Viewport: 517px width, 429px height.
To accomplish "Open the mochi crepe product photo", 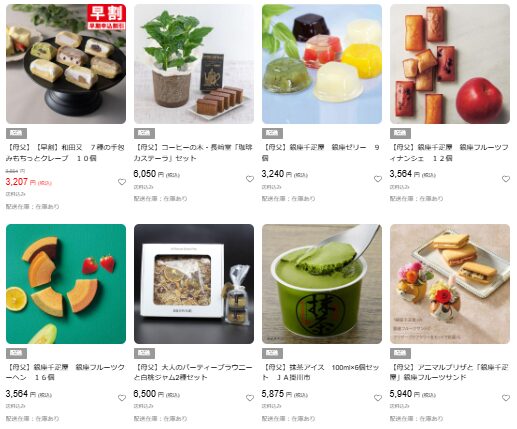I will tap(66, 64).
